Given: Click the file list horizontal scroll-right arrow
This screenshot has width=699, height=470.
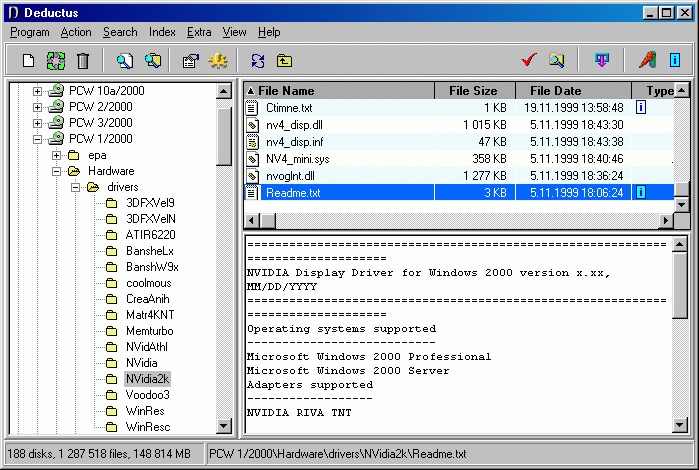Looking at the screenshot, I should (x=666, y=220).
